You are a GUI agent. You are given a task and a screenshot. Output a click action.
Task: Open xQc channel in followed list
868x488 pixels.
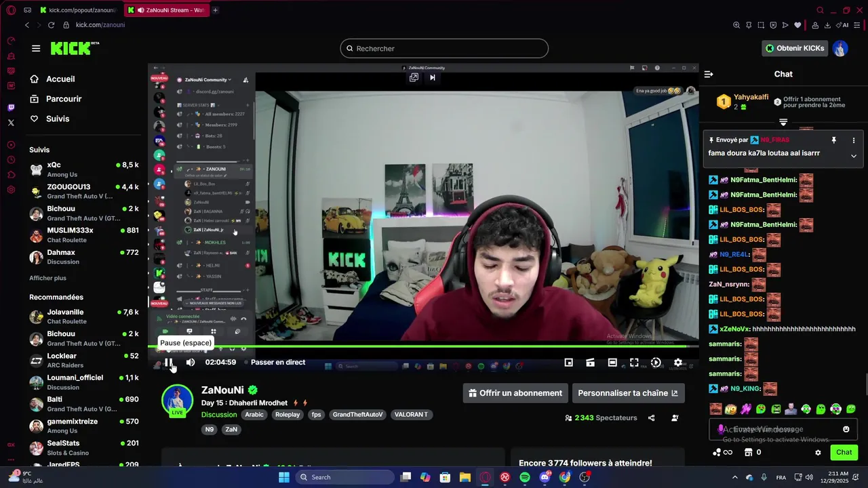84,169
